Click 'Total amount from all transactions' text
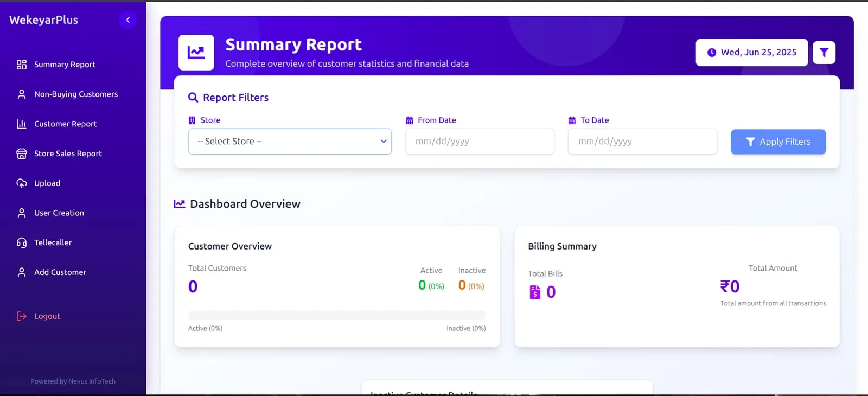868x396 pixels. click(773, 303)
